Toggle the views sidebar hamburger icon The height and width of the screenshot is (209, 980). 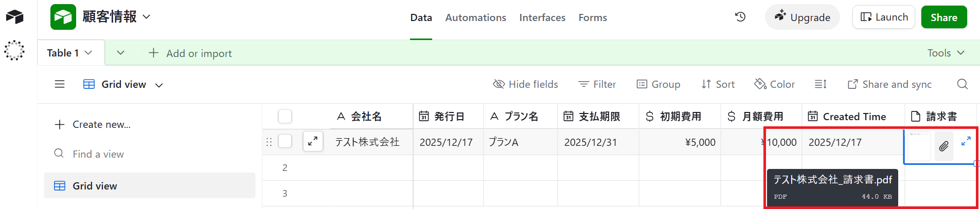[x=60, y=84]
